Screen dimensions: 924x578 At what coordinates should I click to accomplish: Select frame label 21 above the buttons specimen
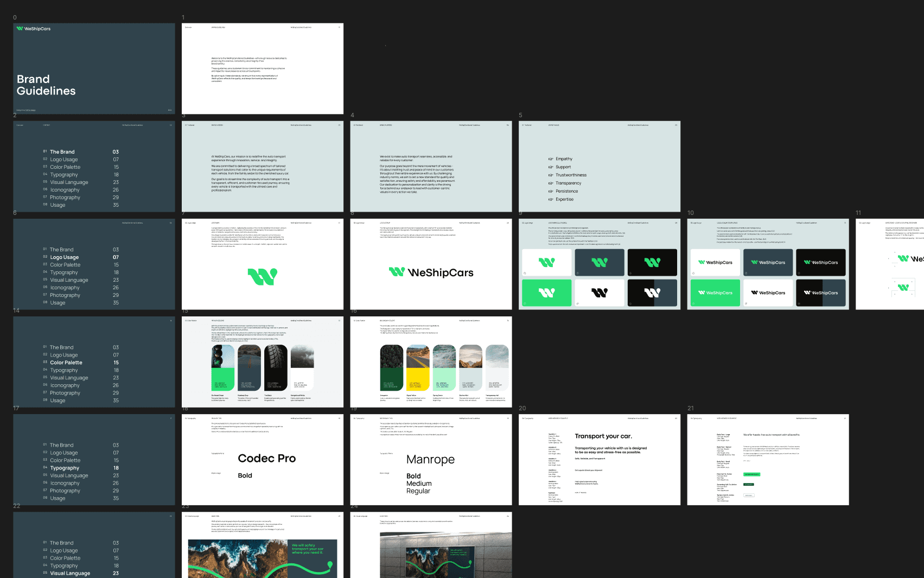(691, 408)
